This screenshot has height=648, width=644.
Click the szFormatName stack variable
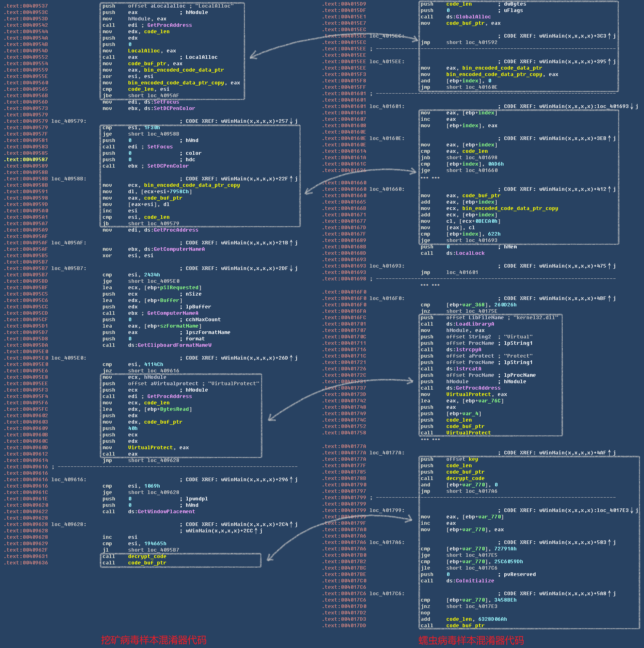point(179,326)
